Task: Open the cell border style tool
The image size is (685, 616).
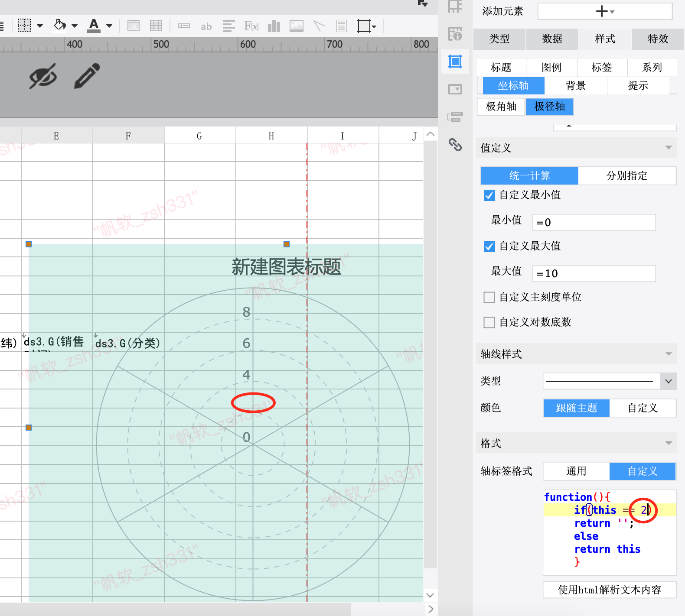Action: [24, 26]
